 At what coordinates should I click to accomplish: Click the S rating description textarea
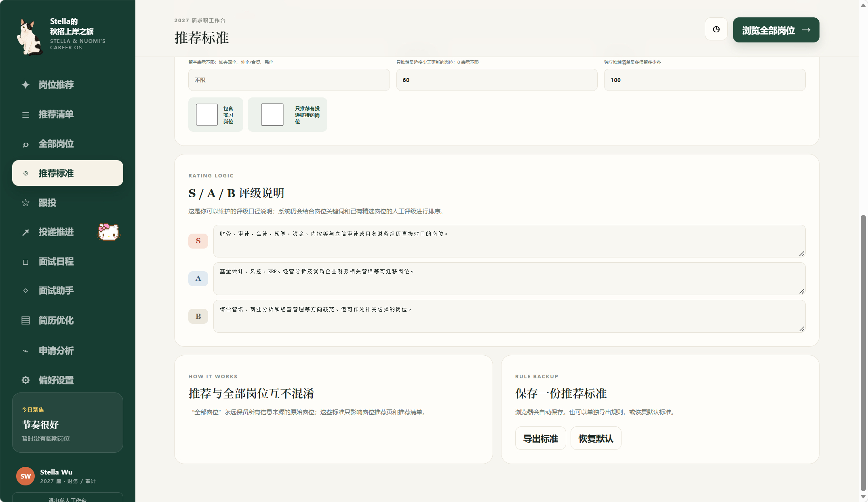509,241
